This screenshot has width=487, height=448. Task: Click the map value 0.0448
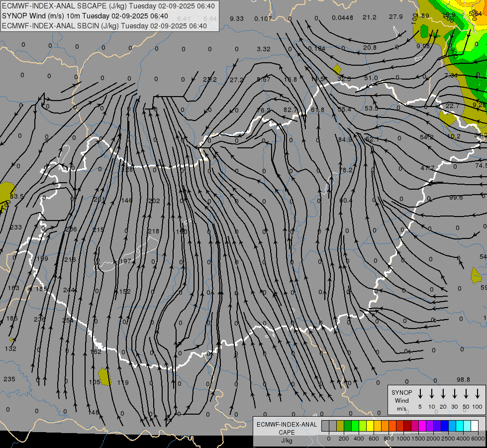(x=342, y=18)
